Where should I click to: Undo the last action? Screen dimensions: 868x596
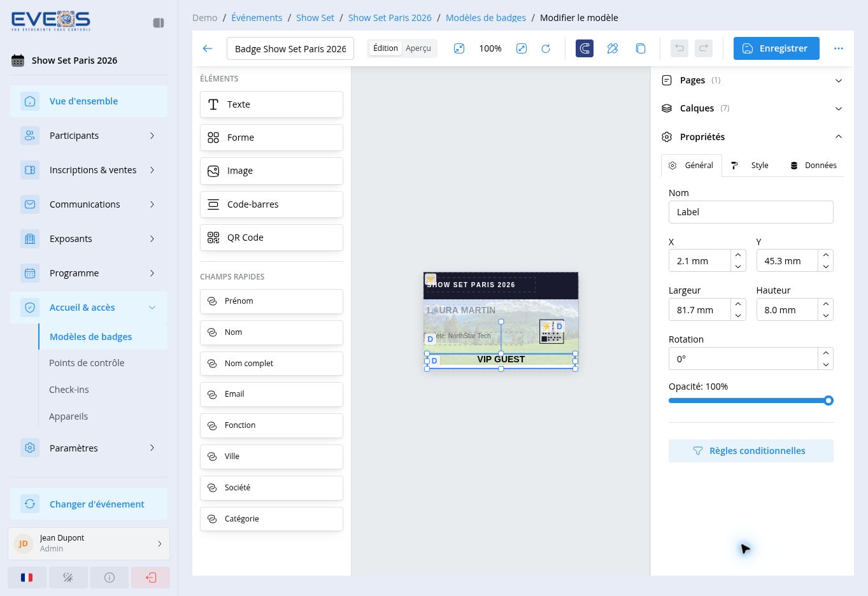pos(679,48)
